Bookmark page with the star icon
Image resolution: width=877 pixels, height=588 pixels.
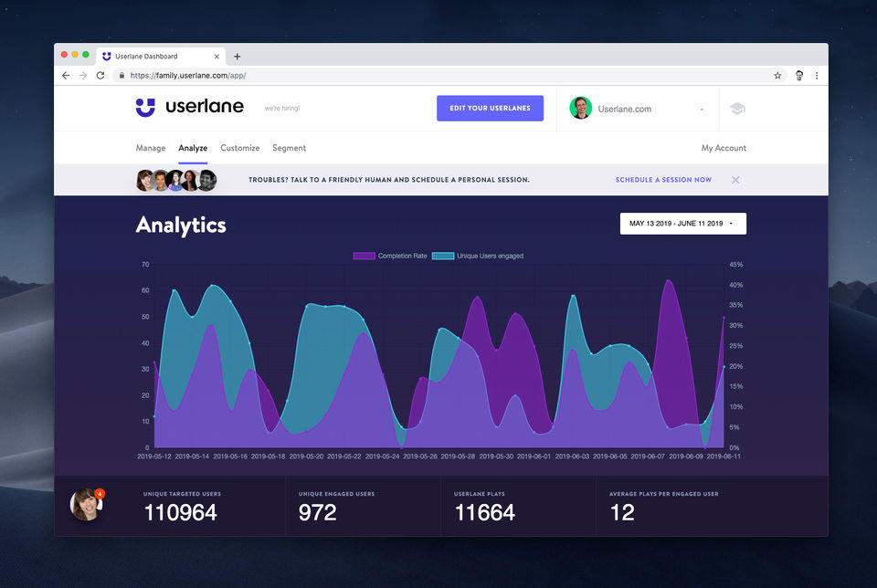pos(777,76)
